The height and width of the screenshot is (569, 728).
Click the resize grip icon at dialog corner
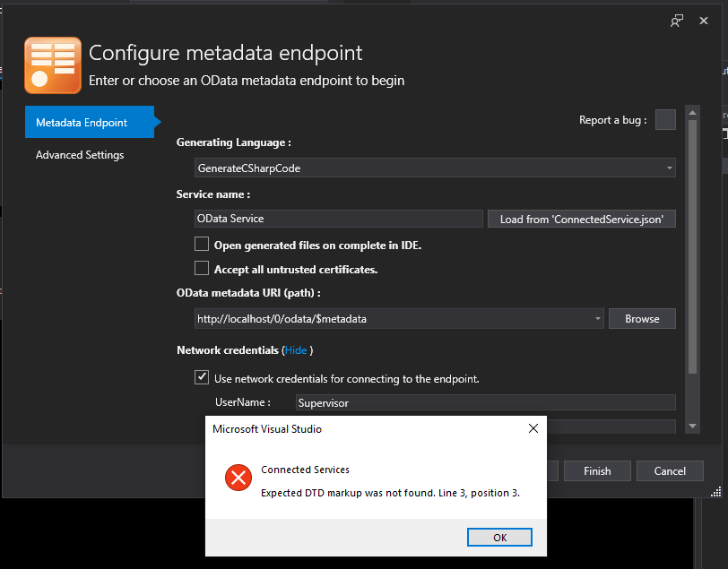(716, 492)
